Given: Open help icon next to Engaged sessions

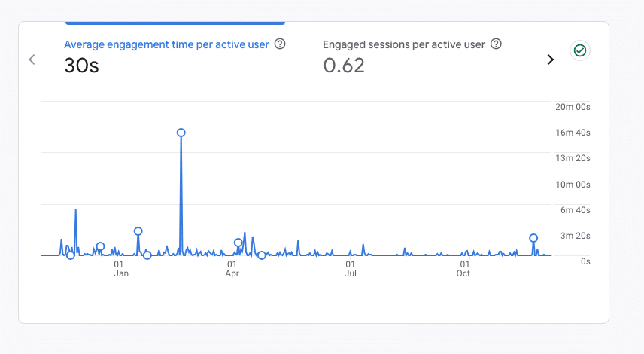Looking at the screenshot, I should tap(496, 44).
